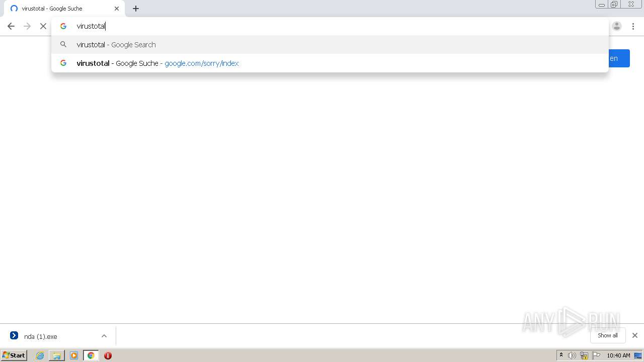Open the volume speaker tray icon
This screenshot has height=362, width=644.
(572, 355)
